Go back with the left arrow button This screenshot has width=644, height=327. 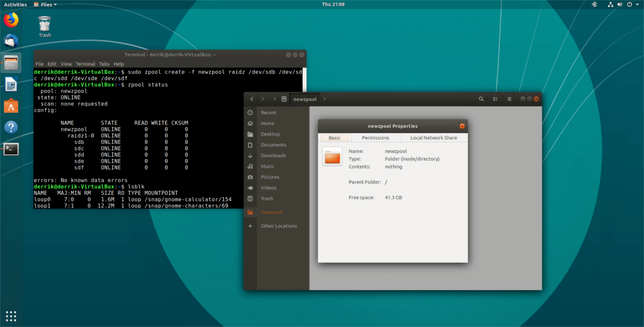pos(252,99)
